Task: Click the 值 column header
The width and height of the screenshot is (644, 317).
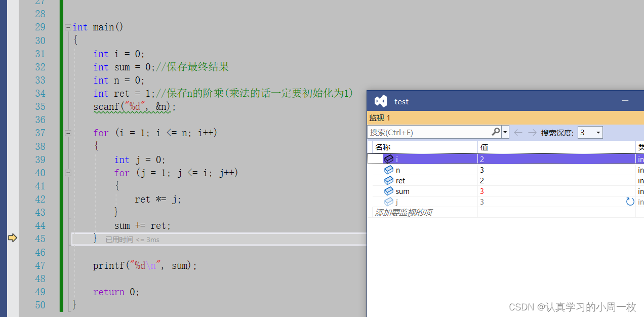Action: pyautogui.click(x=485, y=147)
